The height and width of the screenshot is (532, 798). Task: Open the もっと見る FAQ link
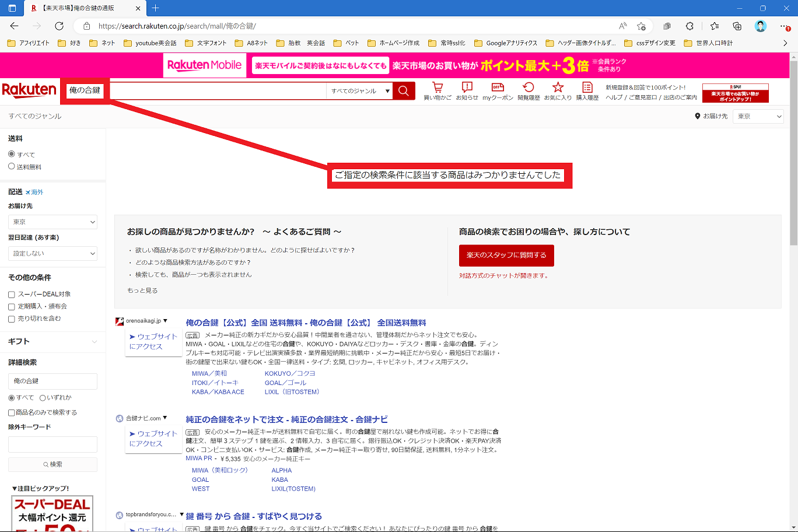142,290
